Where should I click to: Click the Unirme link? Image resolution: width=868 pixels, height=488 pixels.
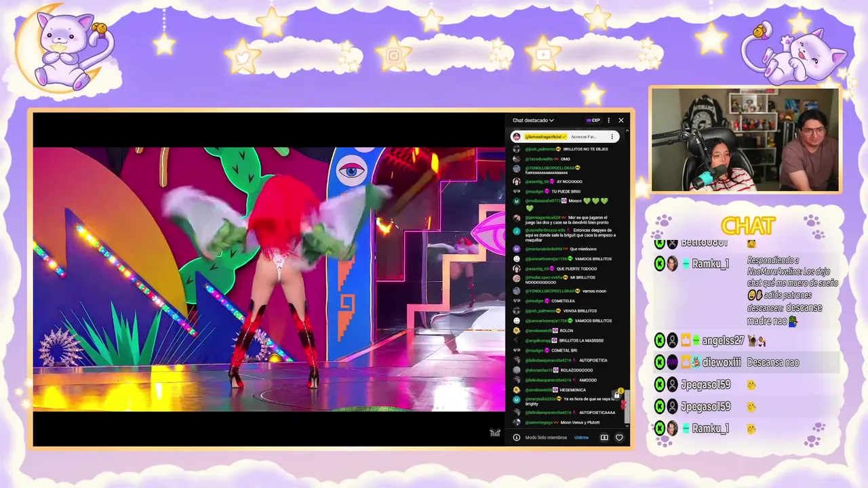point(581,438)
